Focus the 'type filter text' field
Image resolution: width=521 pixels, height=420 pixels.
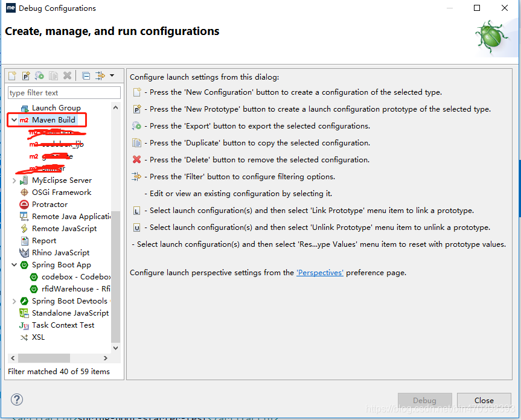click(x=64, y=93)
